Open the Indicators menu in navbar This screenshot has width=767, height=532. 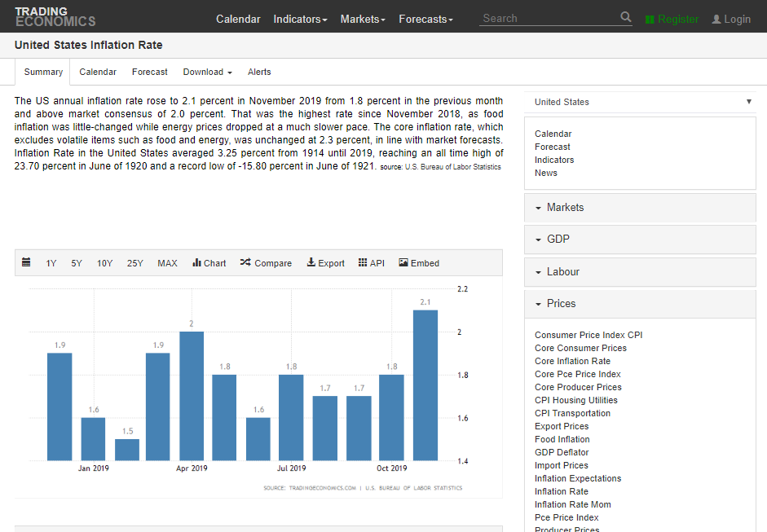click(300, 19)
